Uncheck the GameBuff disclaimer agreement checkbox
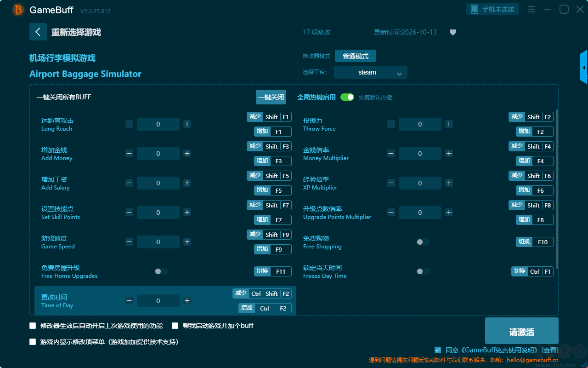Viewport: 588px width, 368px height. coord(438,350)
